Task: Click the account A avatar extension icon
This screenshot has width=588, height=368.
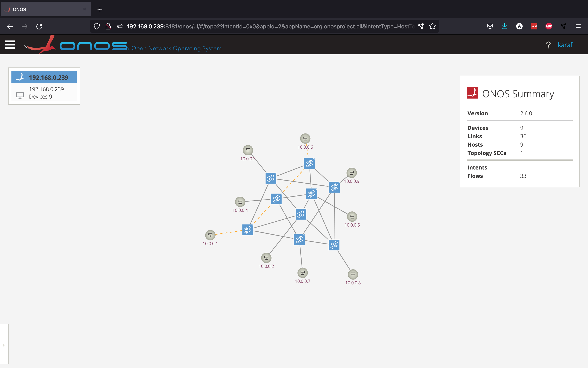Action: click(519, 26)
